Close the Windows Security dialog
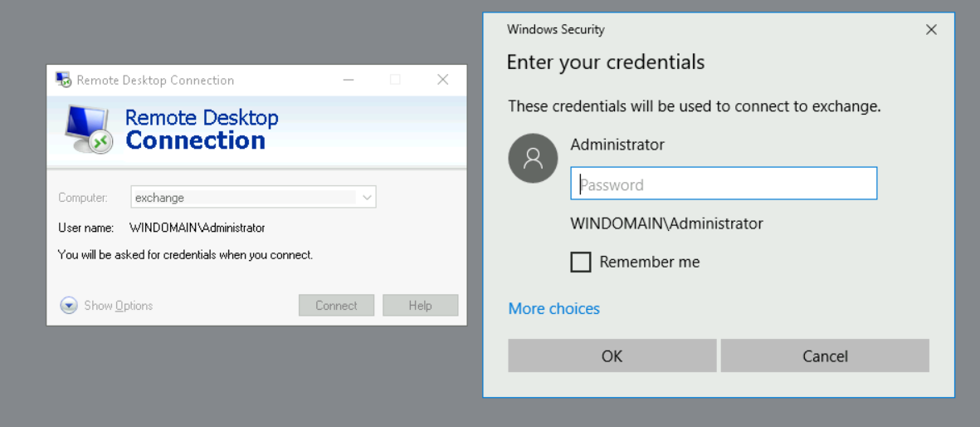Image resolution: width=980 pixels, height=427 pixels. tap(931, 29)
